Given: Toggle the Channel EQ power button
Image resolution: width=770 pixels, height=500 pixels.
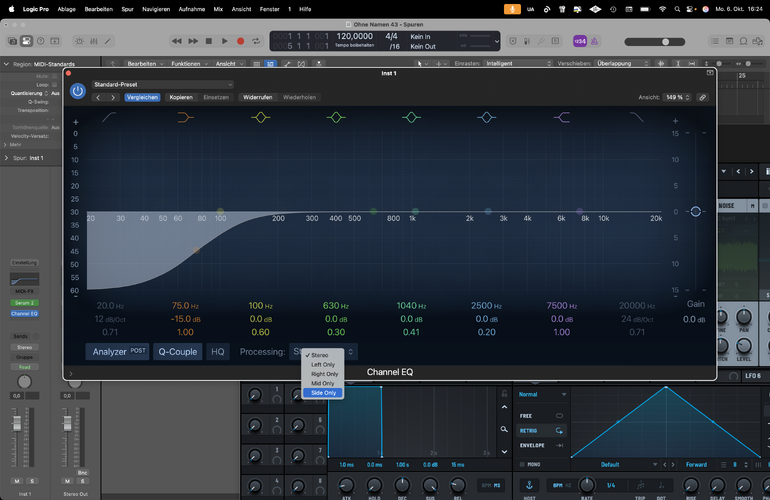Looking at the screenshot, I should click(77, 91).
